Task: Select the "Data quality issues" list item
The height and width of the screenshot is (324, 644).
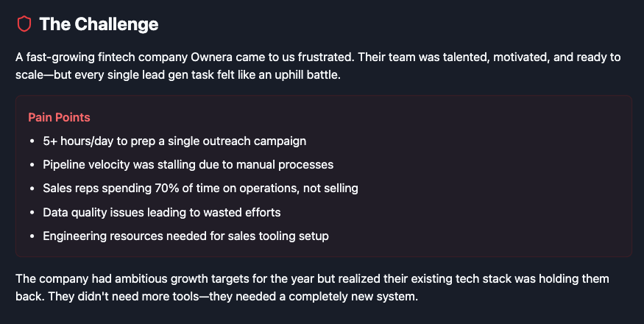Action: [161, 212]
